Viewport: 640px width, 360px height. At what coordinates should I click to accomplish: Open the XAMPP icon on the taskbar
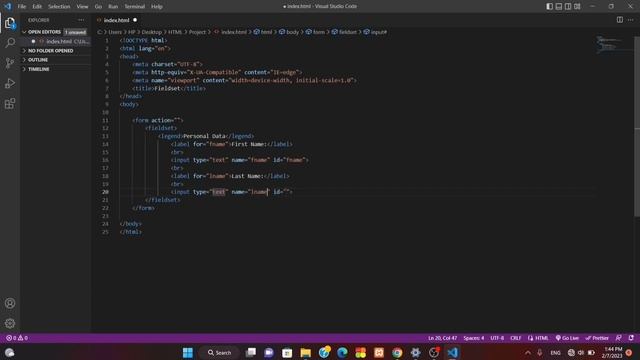(x=379, y=353)
